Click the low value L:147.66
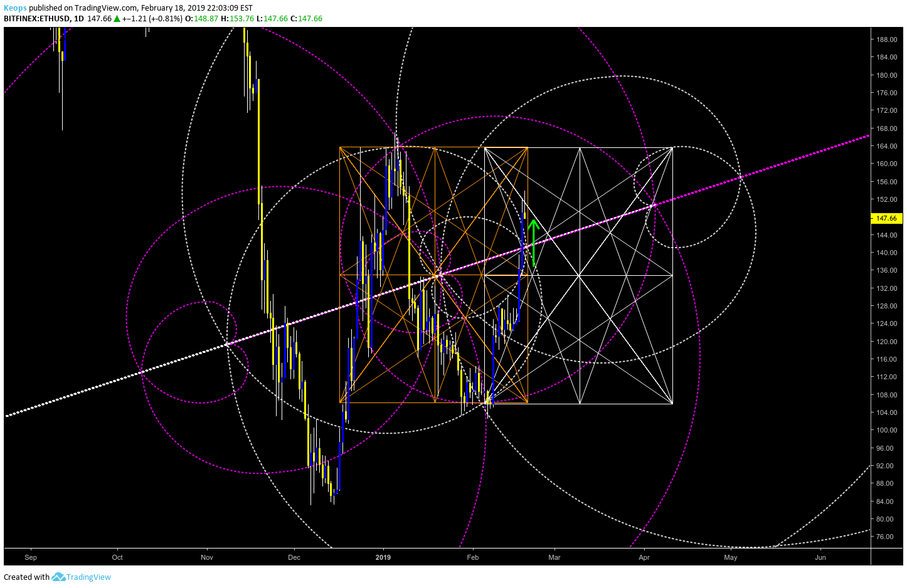 (272, 19)
